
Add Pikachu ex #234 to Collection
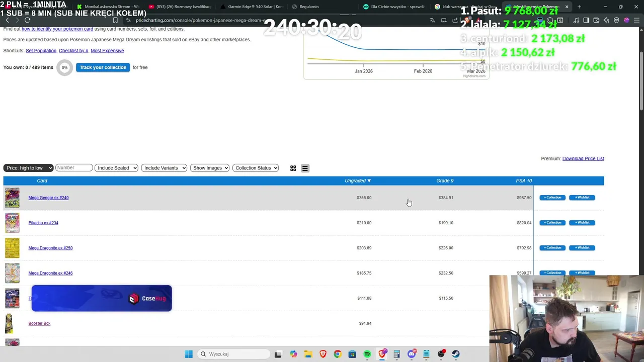(x=552, y=223)
